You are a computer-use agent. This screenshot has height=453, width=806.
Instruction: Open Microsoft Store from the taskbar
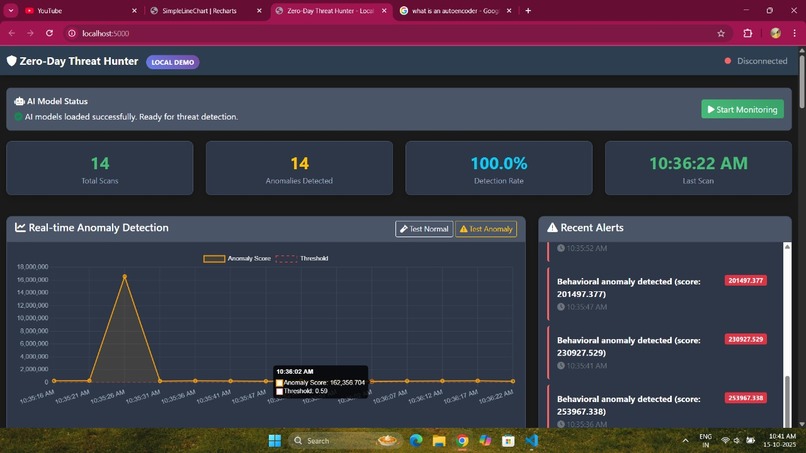508,441
